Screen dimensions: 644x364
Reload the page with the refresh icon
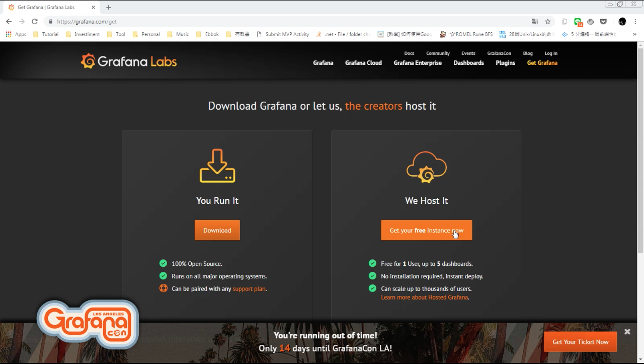click(35, 22)
